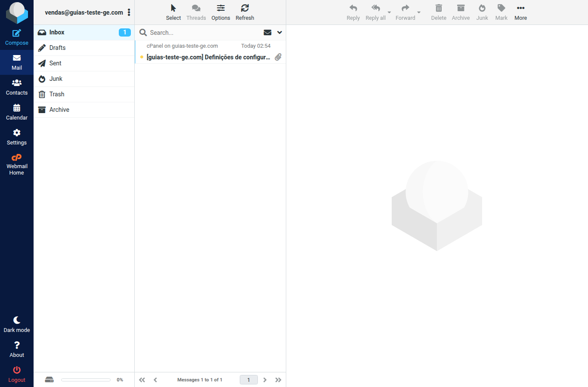This screenshot has height=387, width=588.
Task: Select the Inbox folder
Action: point(84,32)
